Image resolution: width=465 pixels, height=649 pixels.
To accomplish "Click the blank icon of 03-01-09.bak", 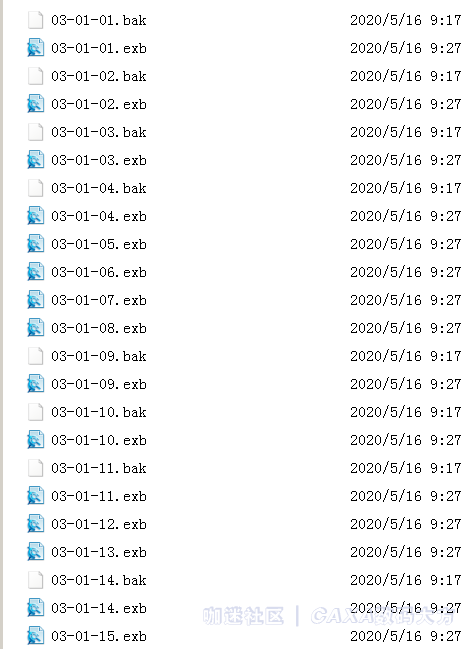I will (36, 356).
